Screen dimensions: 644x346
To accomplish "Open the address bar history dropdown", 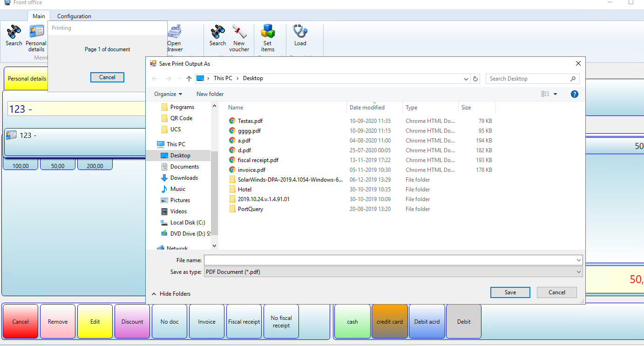I will point(467,79).
